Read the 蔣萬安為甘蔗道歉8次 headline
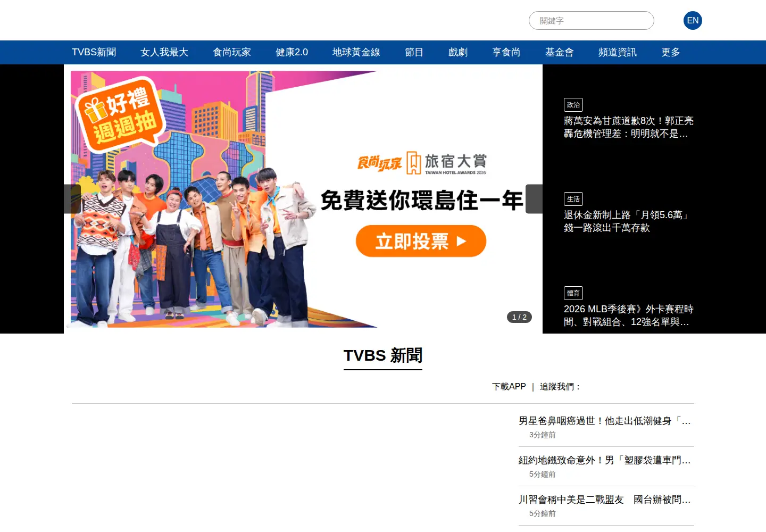Image resolution: width=766 pixels, height=532 pixels. (629, 127)
